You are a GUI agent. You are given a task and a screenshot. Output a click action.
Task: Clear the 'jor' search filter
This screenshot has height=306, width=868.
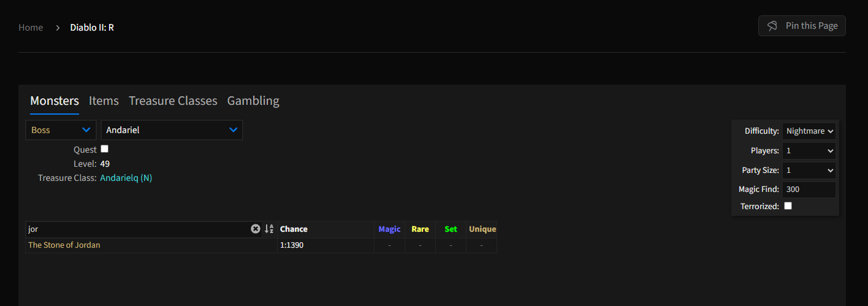click(256, 229)
